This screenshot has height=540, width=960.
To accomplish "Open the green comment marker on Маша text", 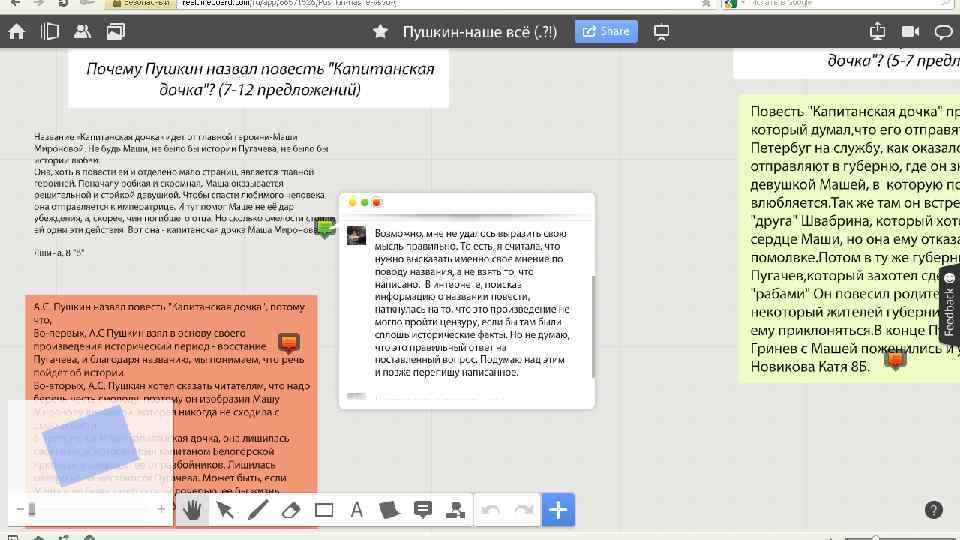I will coord(325,228).
